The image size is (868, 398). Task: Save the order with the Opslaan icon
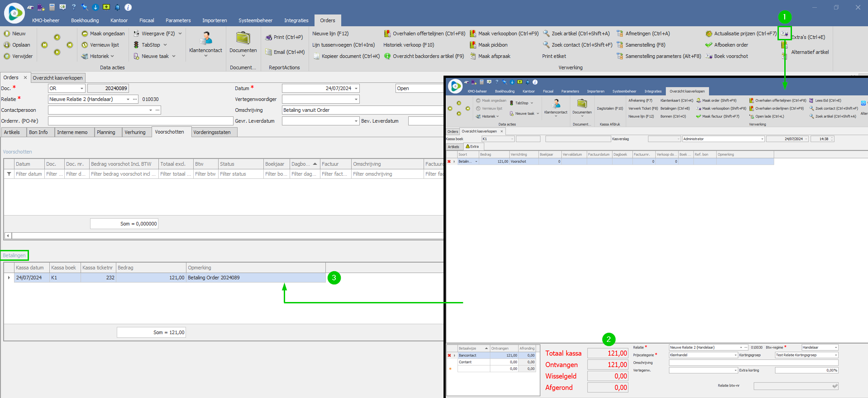tap(7, 45)
